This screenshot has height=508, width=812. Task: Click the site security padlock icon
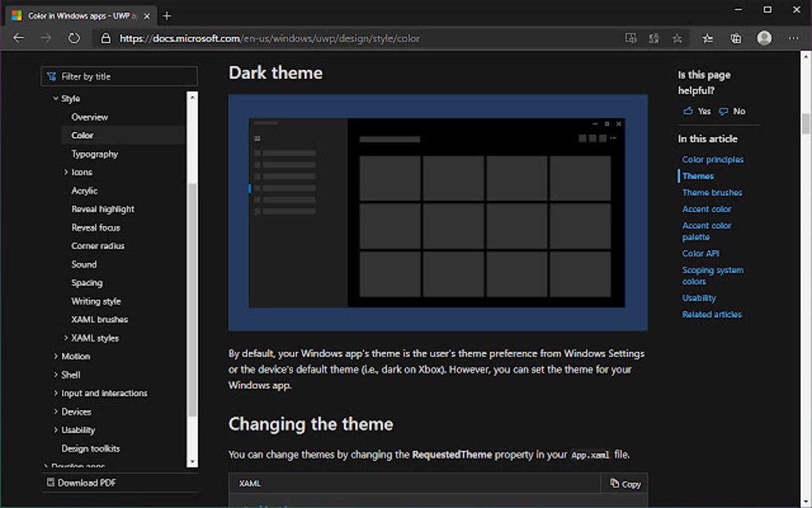tap(105, 37)
